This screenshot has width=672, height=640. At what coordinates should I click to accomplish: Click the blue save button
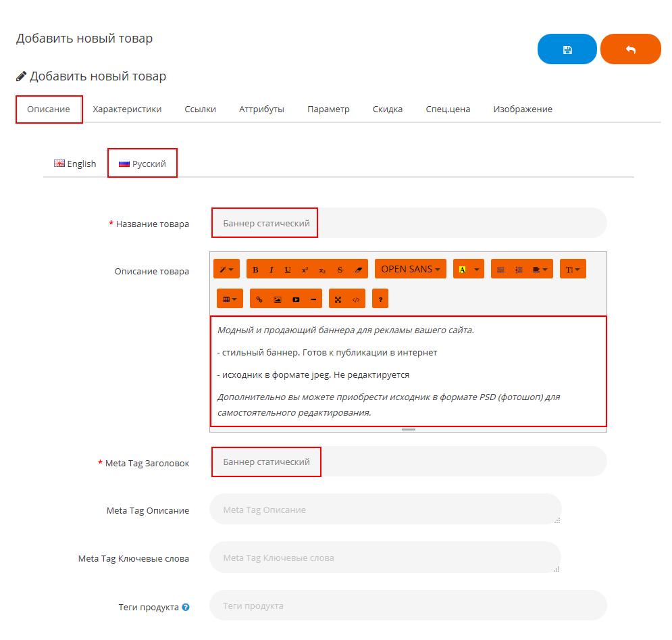(x=567, y=49)
